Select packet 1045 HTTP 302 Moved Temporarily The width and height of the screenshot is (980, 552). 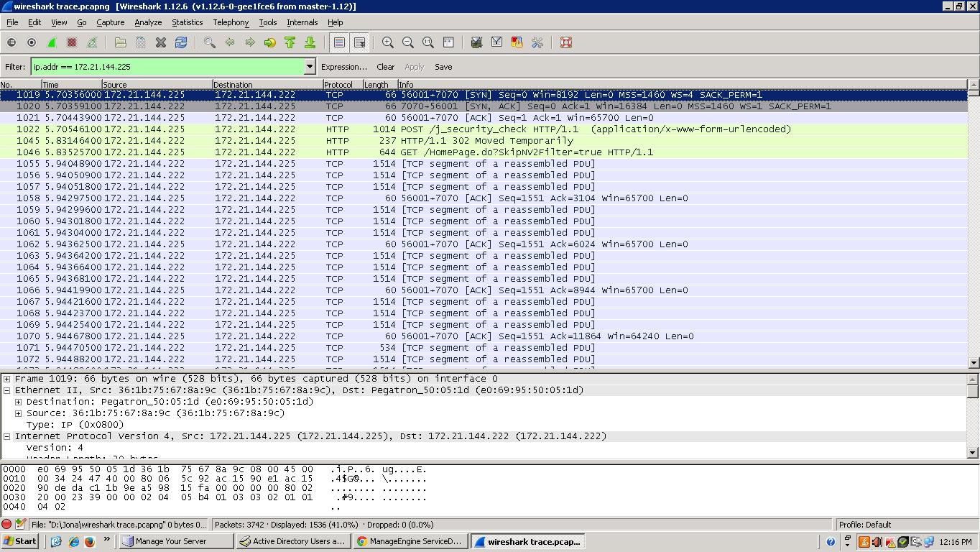(484, 141)
